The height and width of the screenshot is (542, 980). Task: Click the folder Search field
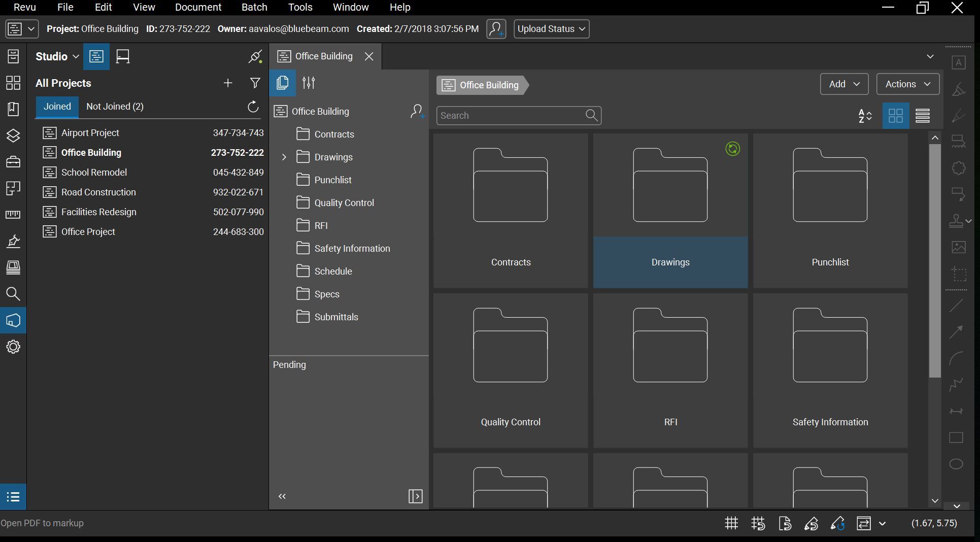click(x=510, y=116)
